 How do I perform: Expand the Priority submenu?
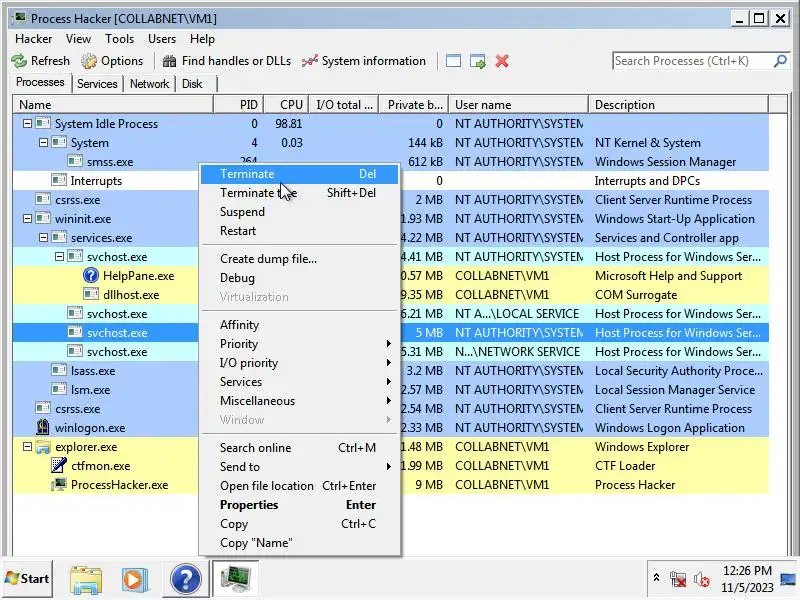[x=299, y=344]
